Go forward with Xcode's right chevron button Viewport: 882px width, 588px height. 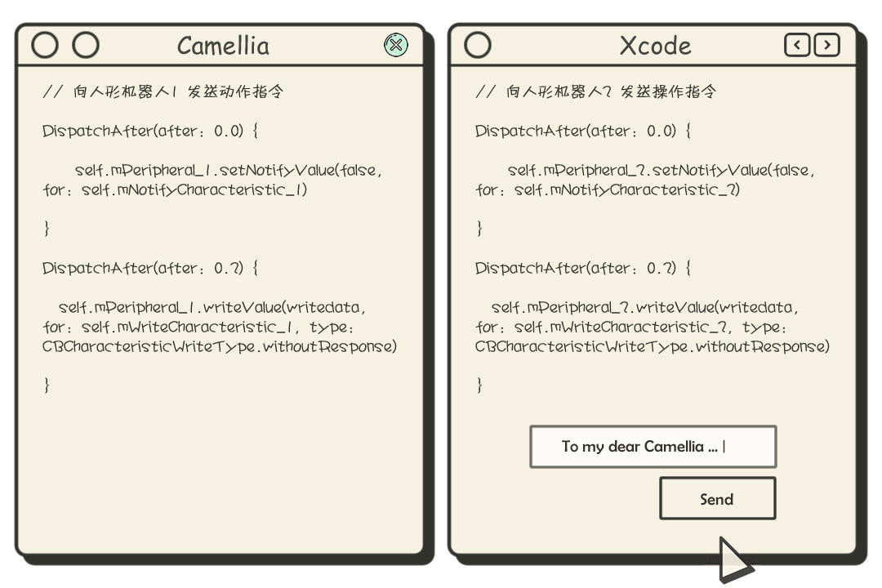[x=826, y=45]
